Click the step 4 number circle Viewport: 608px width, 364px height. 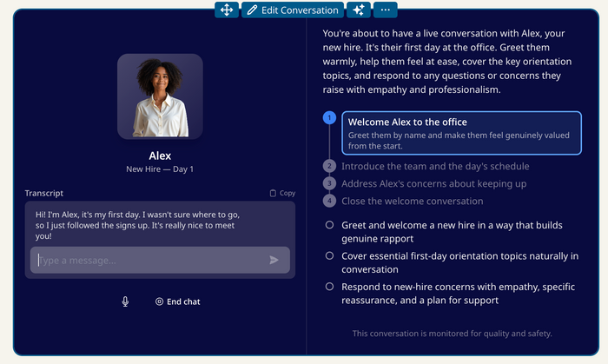pyautogui.click(x=329, y=201)
